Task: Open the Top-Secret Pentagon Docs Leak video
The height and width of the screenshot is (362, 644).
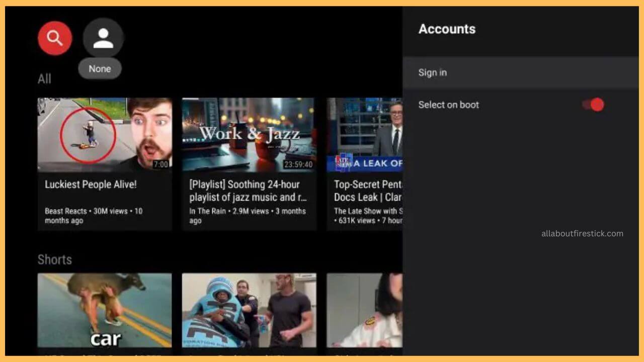Action: point(366,135)
